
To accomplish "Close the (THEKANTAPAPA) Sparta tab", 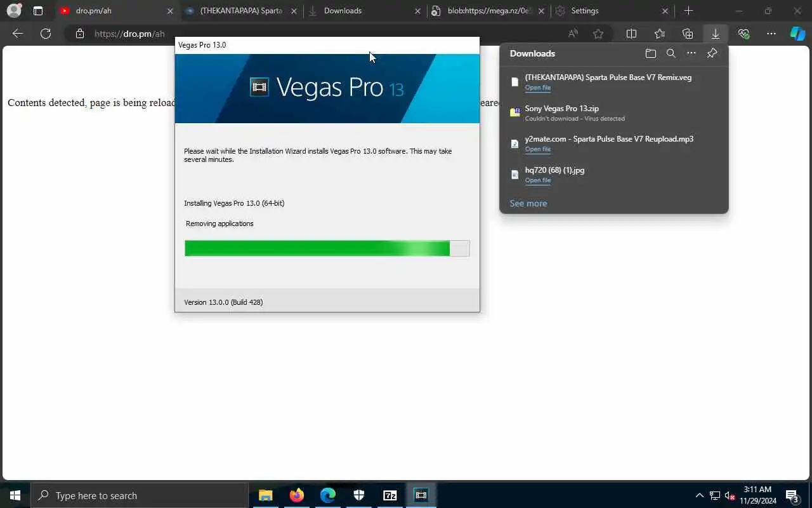I will tap(294, 11).
